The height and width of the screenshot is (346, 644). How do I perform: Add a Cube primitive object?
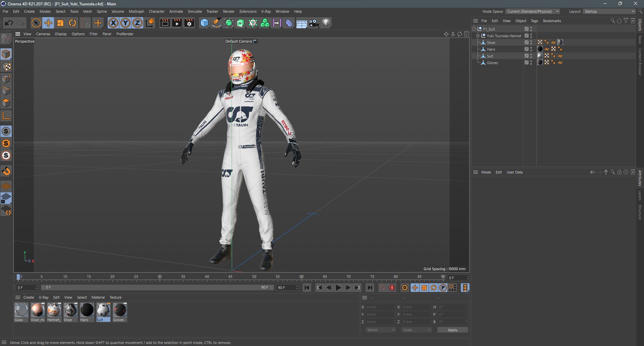click(204, 23)
